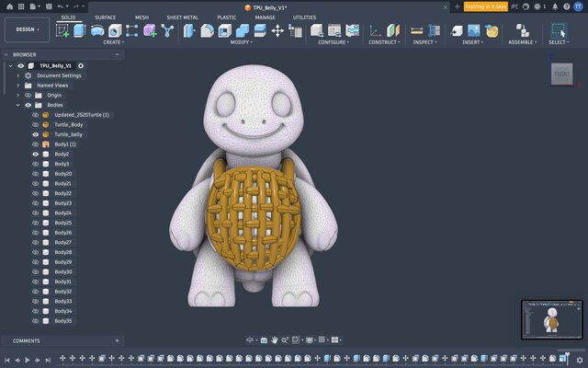
Task: Open the CREATE menu dropdown
Action: (x=114, y=42)
